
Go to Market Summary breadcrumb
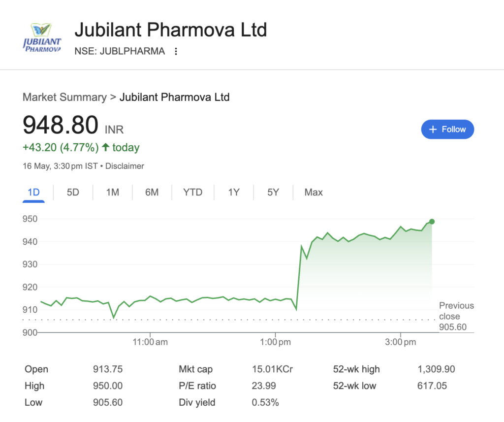point(64,97)
